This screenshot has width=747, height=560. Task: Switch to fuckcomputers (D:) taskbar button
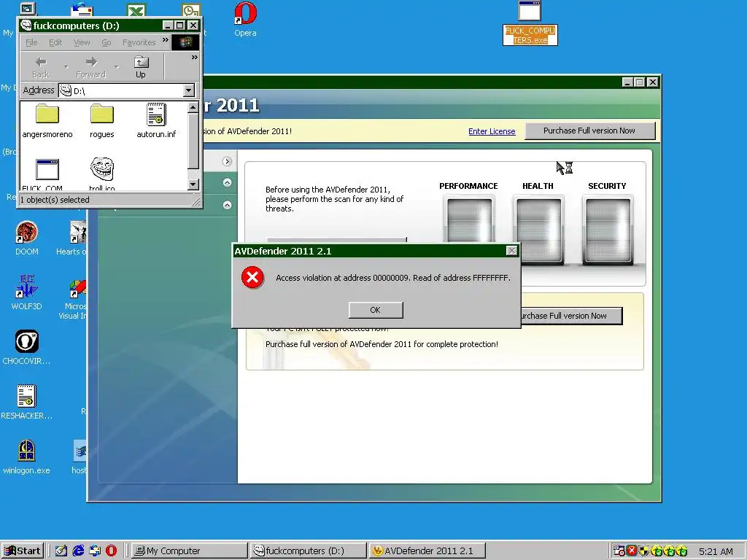[309, 551]
